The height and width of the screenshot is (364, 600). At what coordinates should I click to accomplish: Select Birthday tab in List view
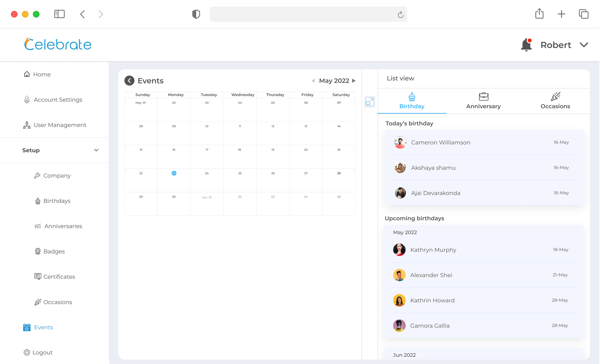[412, 101]
